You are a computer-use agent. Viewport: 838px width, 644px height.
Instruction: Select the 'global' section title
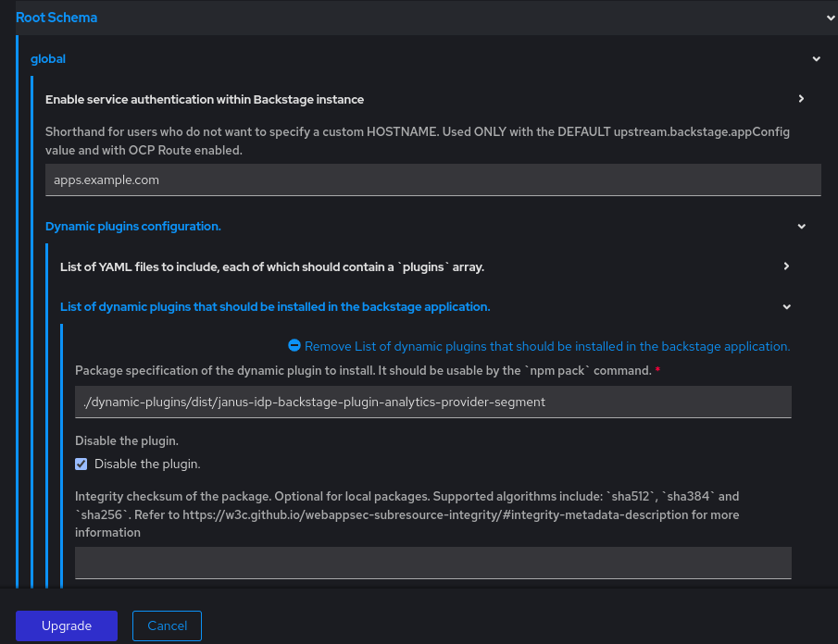pyautogui.click(x=48, y=58)
